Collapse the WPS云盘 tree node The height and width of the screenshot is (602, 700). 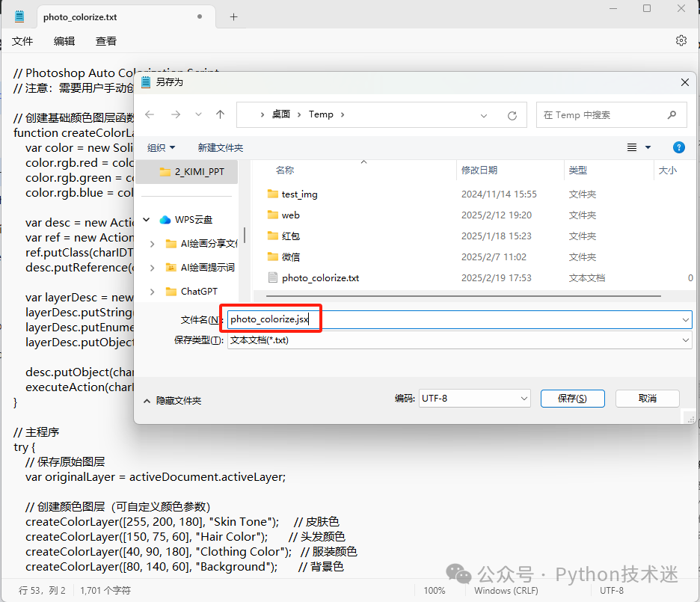(x=147, y=220)
